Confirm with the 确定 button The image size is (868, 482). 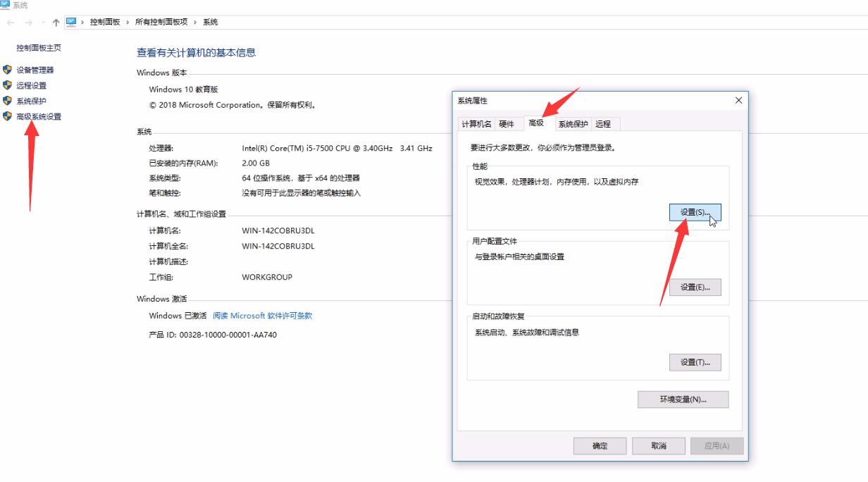pyautogui.click(x=600, y=445)
